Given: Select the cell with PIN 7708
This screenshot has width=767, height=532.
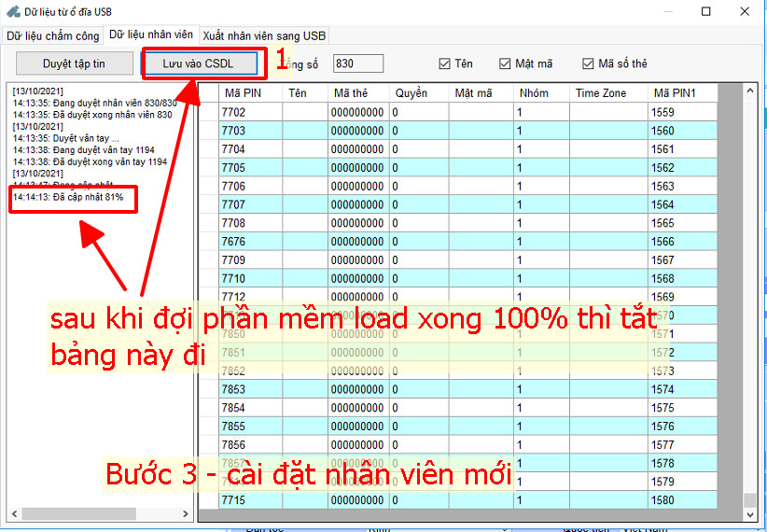Looking at the screenshot, I should (x=250, y=223).
